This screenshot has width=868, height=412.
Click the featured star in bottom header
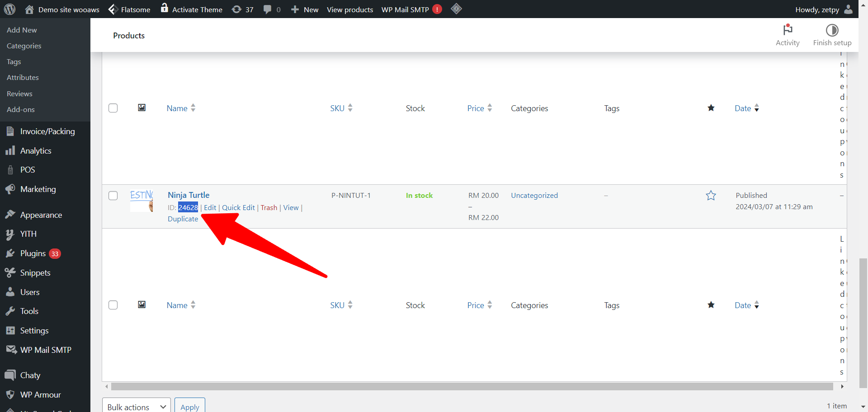(x=711, y=304)
